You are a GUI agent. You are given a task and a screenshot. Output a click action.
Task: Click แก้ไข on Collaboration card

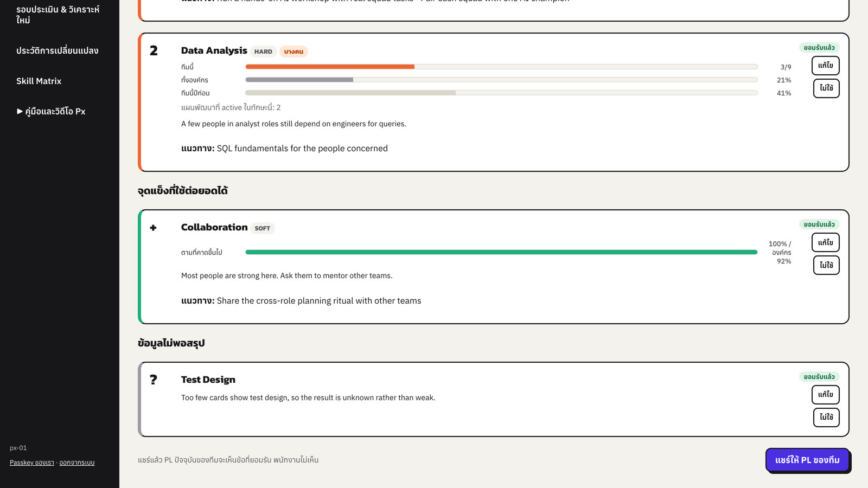pos(826,242)
